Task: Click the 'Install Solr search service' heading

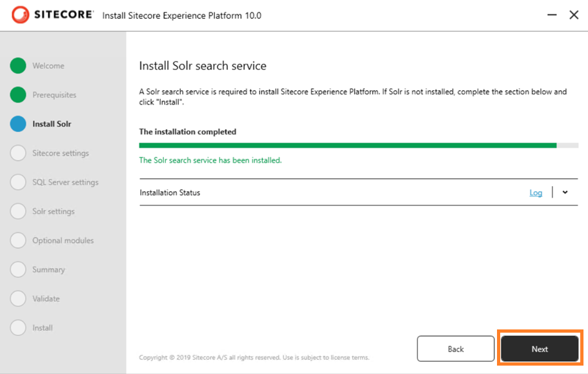Action: click(203, 66)
